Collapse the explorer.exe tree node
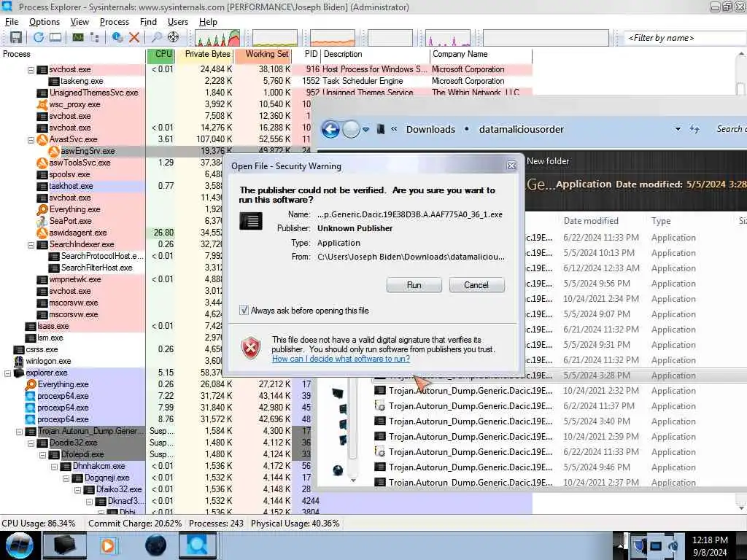 [x=7, y=373]
